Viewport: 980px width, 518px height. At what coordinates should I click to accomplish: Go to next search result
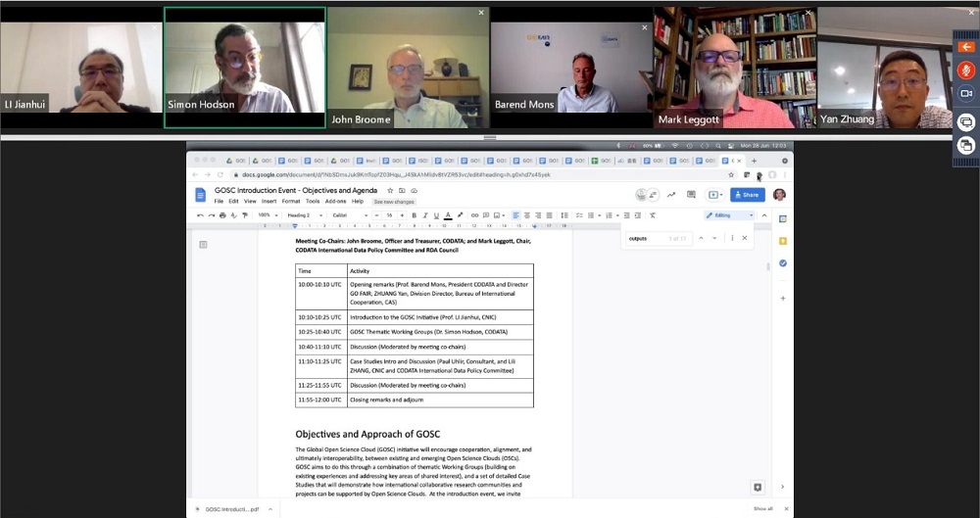715,238
